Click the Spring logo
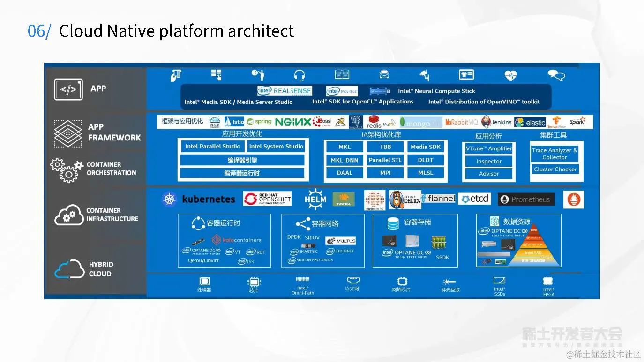This screenshot has height=362, width=644. [260, 122]
